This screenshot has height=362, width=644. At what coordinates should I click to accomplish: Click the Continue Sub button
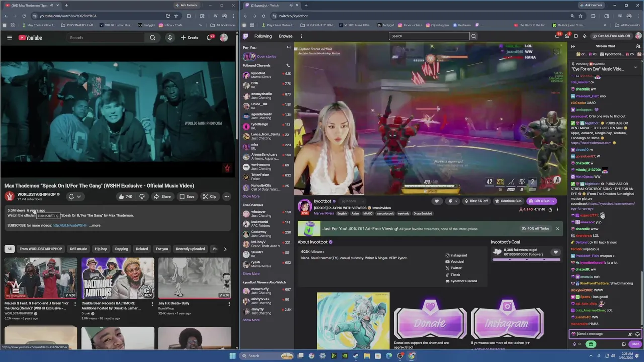point(508,201)
